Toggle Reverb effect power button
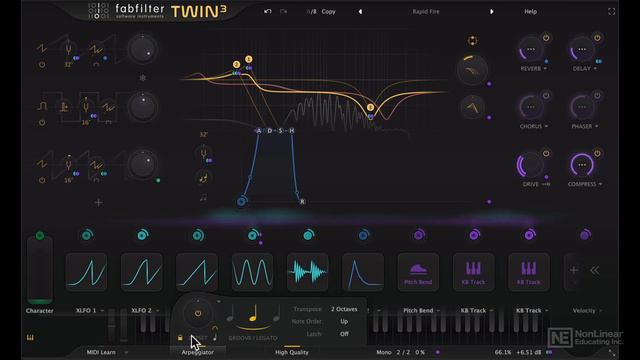 546,38
